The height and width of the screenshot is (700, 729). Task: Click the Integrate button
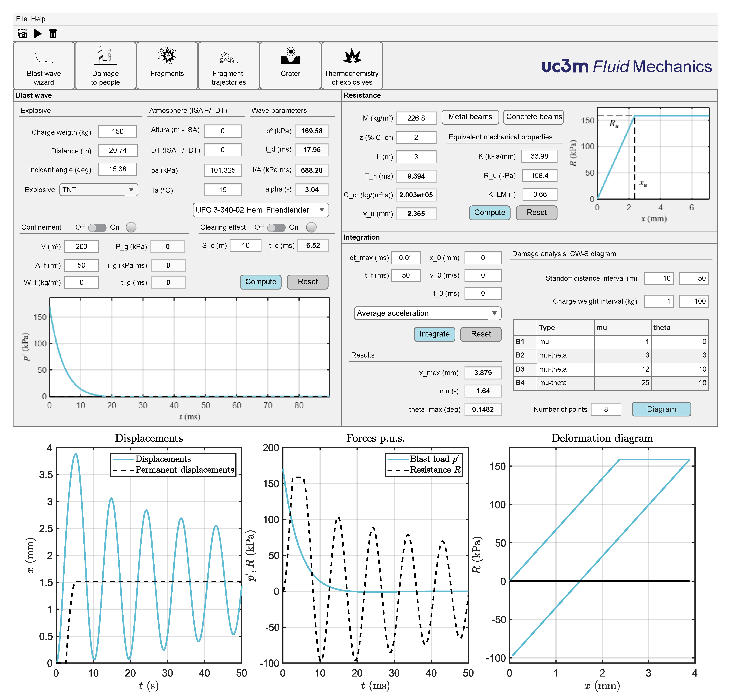[x=434, y=334]
